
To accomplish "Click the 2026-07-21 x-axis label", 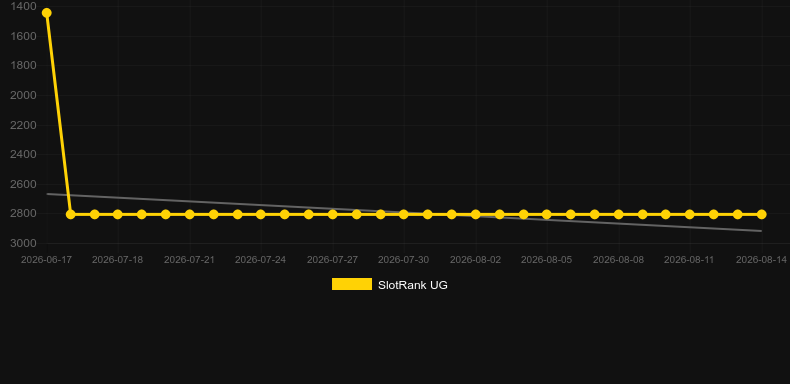I will click(189, 260).
